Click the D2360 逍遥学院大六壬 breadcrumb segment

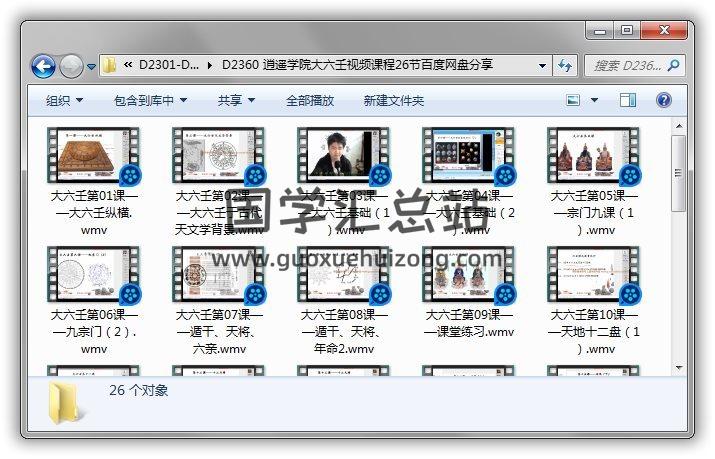[x=357, y=65]
